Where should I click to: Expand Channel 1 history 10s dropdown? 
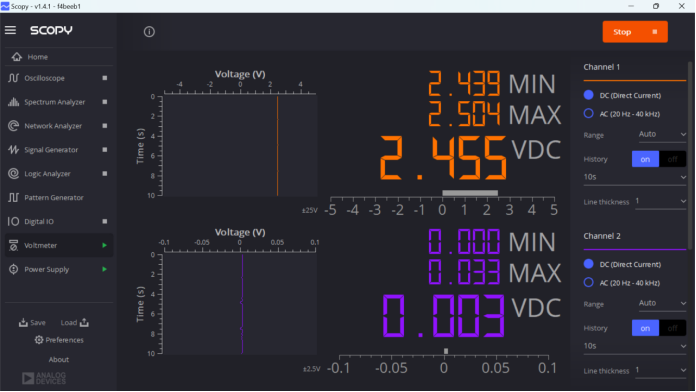click(635, 177)
